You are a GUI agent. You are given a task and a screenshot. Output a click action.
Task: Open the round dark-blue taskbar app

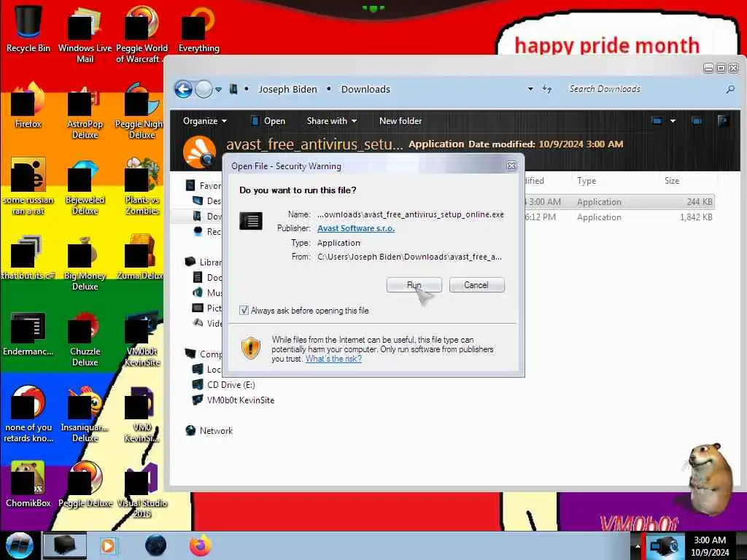click(156, 545)
